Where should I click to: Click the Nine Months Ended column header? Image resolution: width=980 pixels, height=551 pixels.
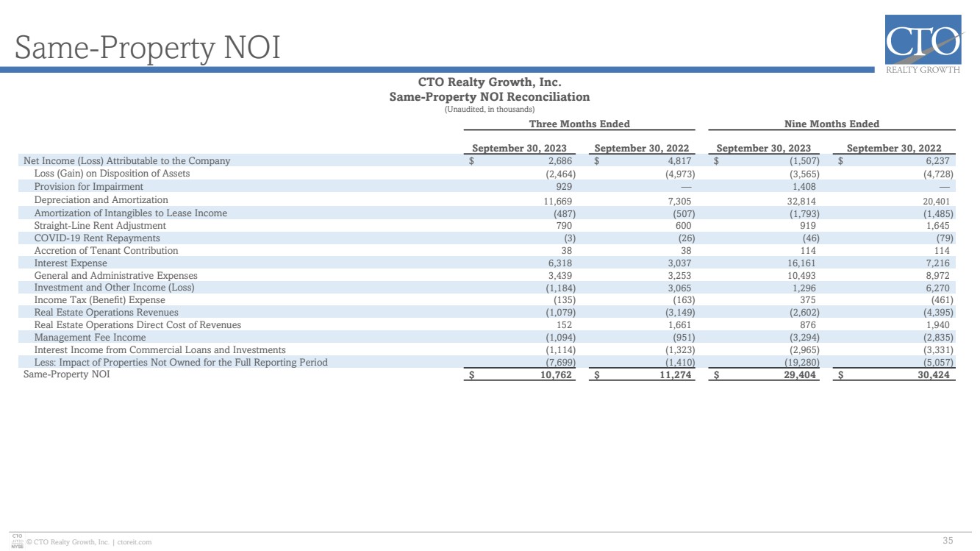tap(832, 124)
